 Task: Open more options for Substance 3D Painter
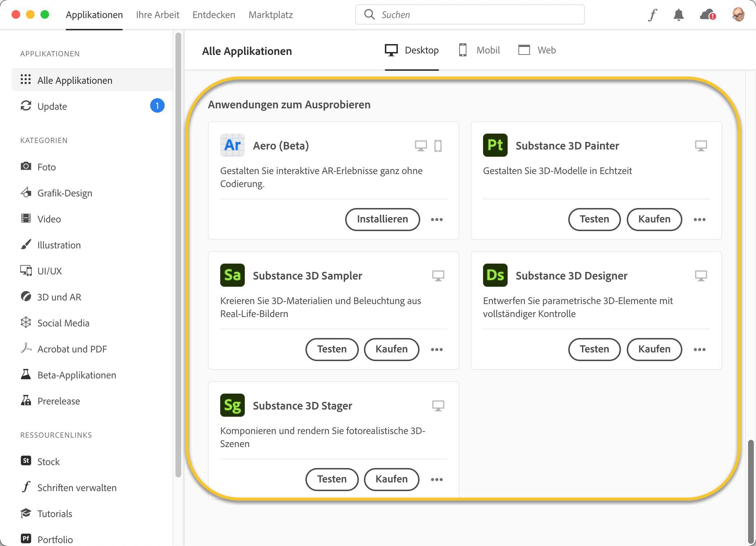pos(699,220)
